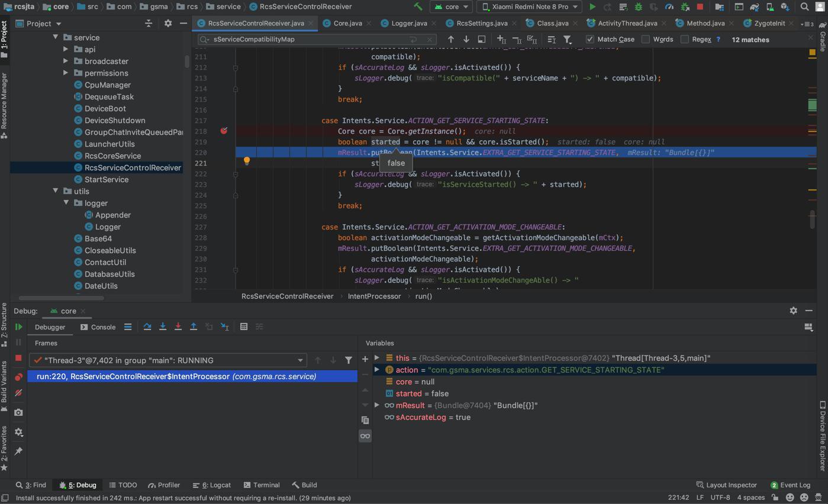828x504 pixels.
Task: Open the Layout Inspector
Action: click(727, 485)
